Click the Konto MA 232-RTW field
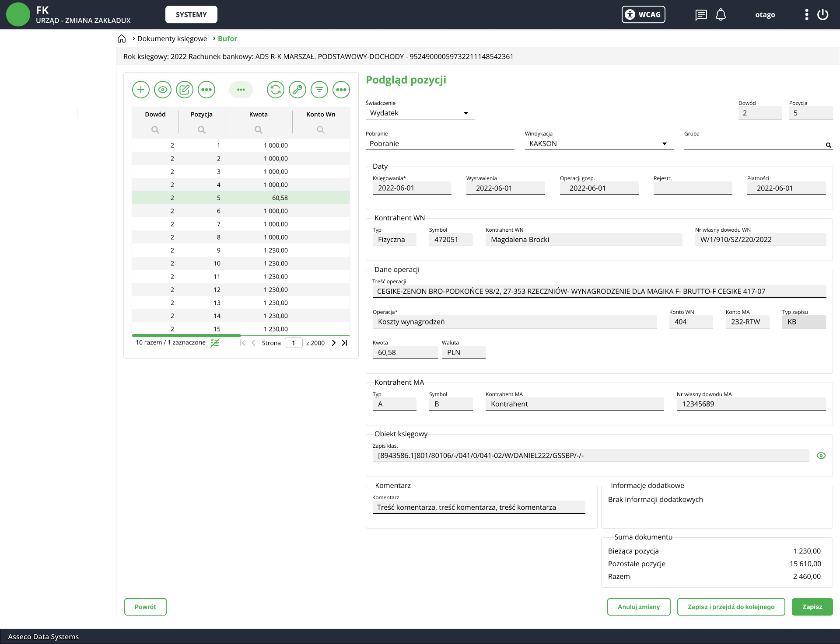The width and height of the screenshot is (840, 644). pos(747,322)
